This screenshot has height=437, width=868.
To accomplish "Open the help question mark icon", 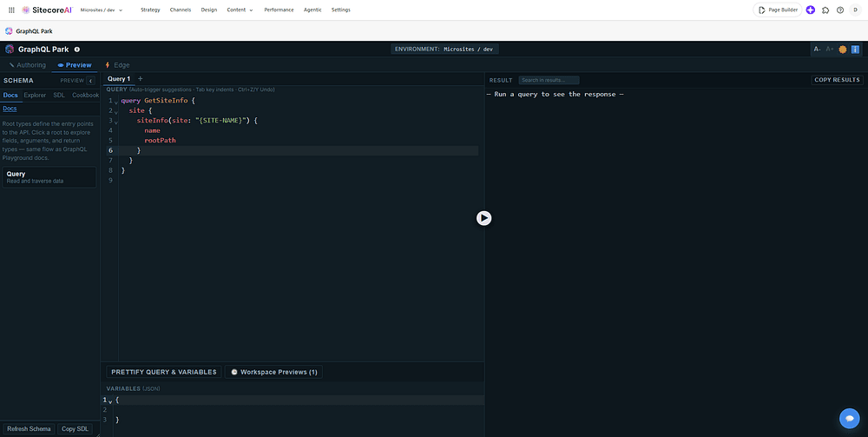I will 840,10.
